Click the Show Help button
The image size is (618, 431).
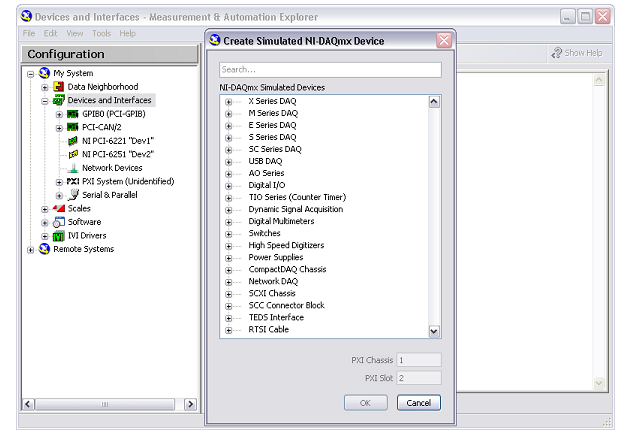[577, 53]
